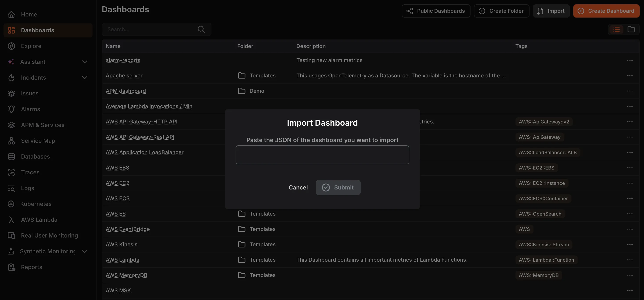644x300 pixels.
Task: Click the AWS Lambda icon
Action: pyautogui.click(x=11, y=220)
